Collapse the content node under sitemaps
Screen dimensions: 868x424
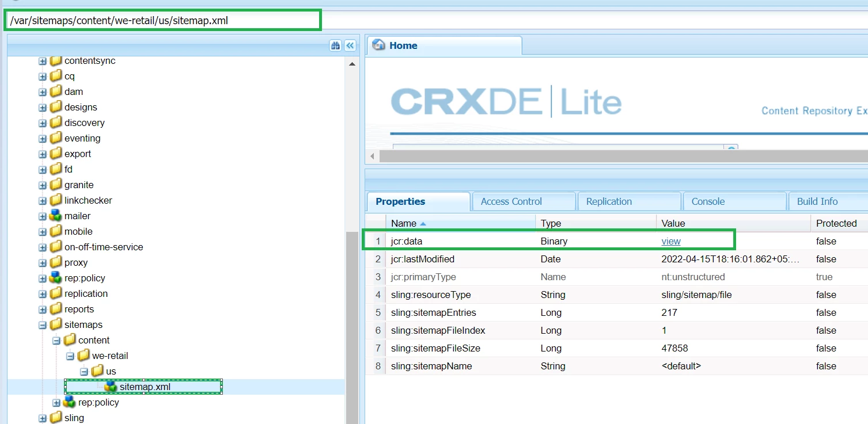56,341
